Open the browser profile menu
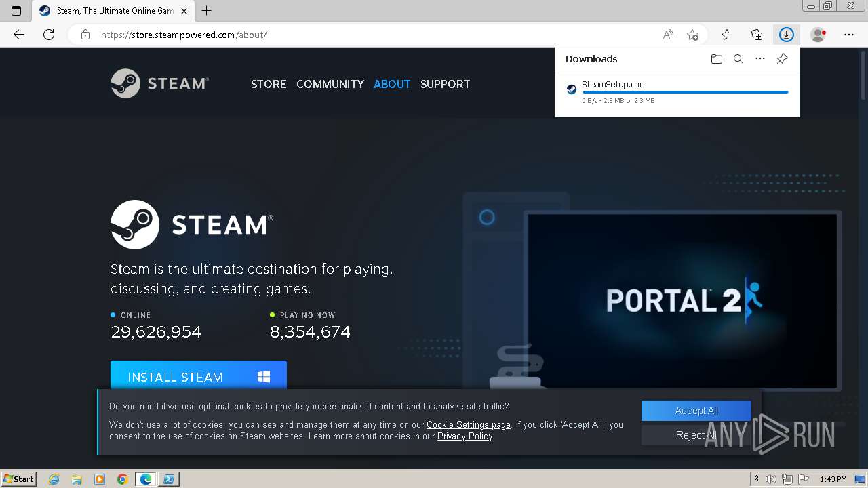The height and width of the screenshot is (488, 868). (x=818, y=35)
